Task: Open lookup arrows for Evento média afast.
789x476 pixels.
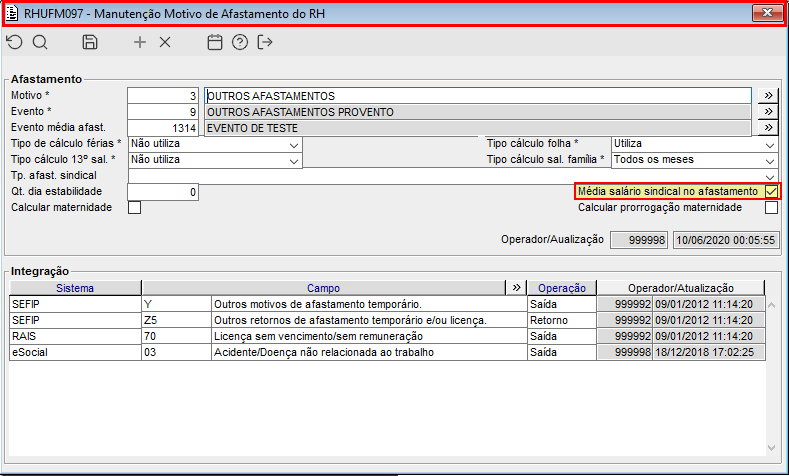Action: (768, 128)
